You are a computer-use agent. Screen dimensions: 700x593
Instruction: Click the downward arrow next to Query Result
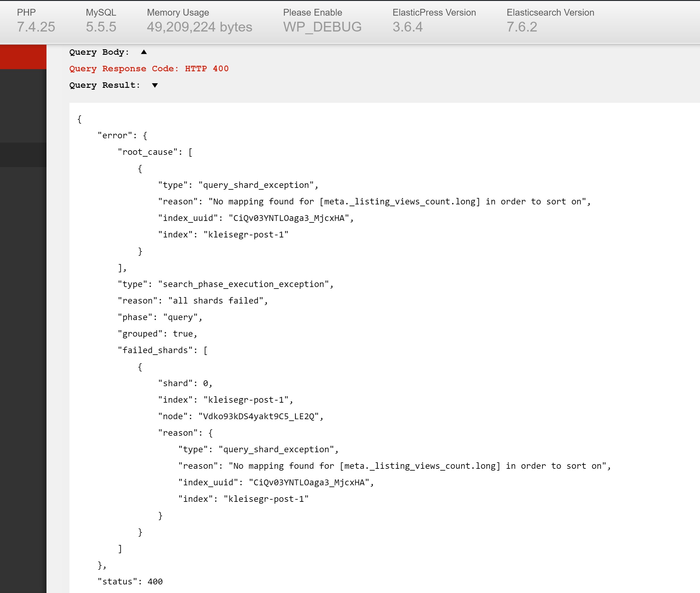(155, 85)
